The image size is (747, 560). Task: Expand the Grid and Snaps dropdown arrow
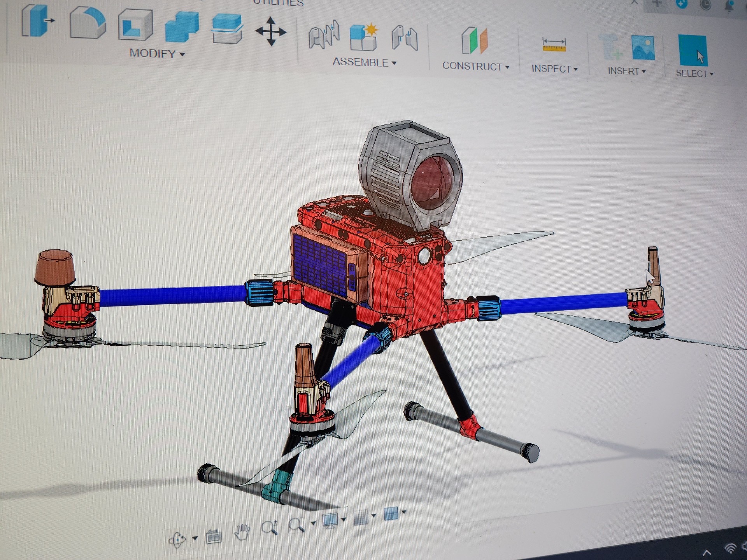[x=374, y=516]
